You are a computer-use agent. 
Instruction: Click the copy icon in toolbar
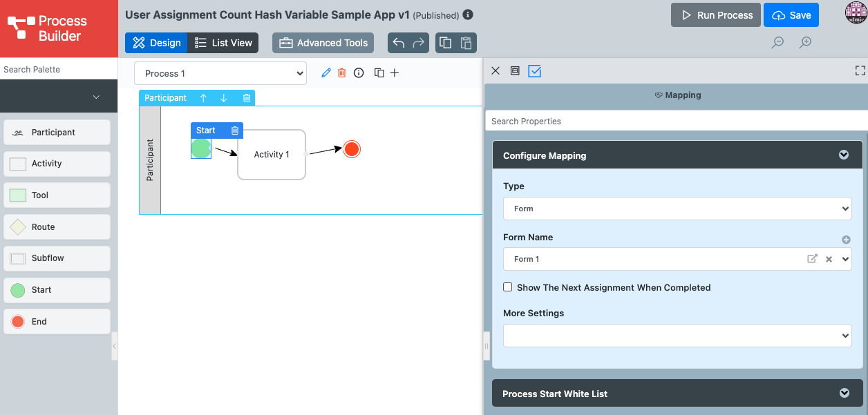[446, 43]
